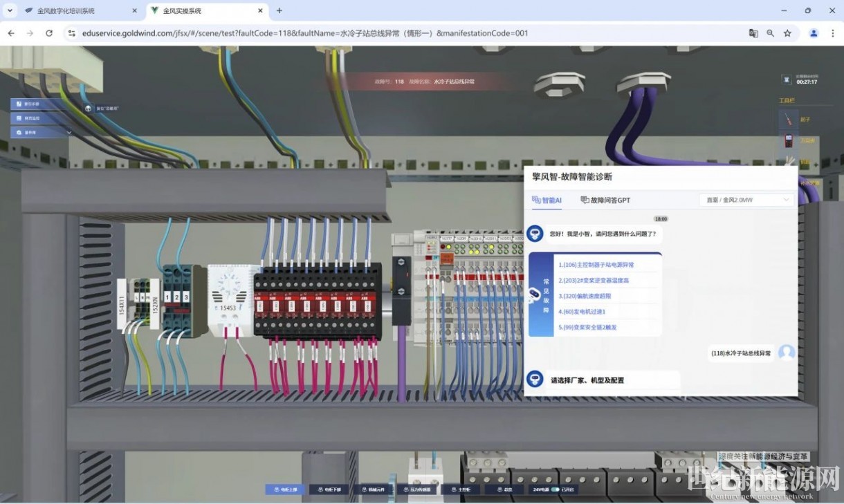Viewport: 844px width, 504px height.
Task: View site information for eduservice.goldwind.com
Action: tap(72, 33)
